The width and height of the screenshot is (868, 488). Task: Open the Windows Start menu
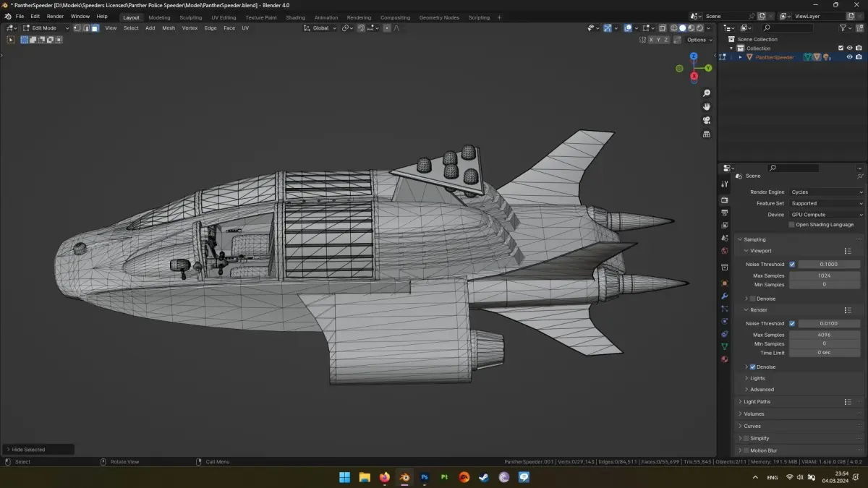(x=344, y=477)
